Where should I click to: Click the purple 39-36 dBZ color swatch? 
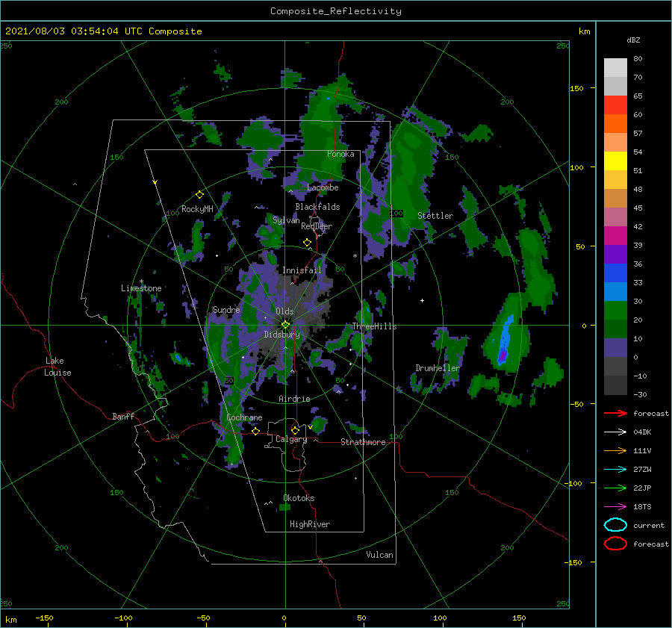coord(615,255)
